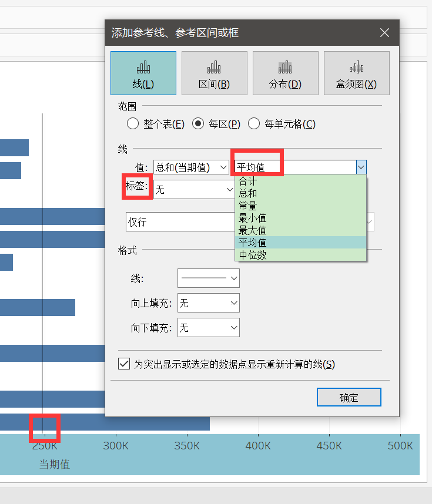Select the 线(L) reference line tab
Viewport: 432px width, 504px height.
[143, 73]
